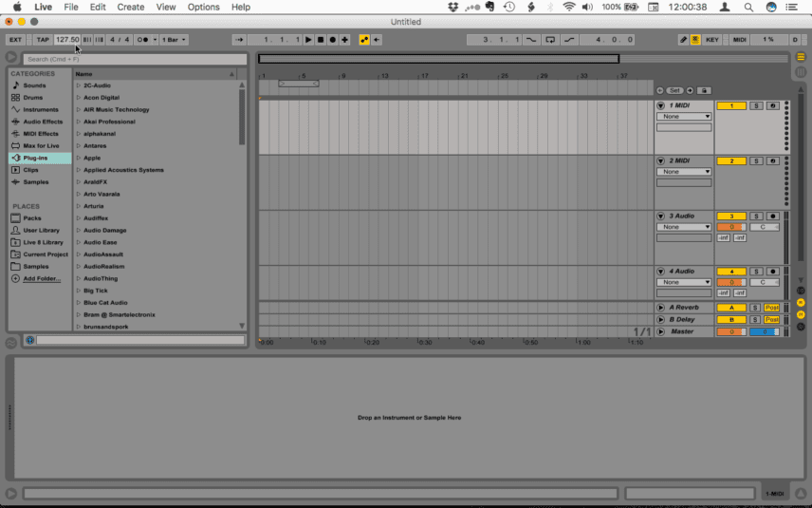Click the 3 Audio pan control

point(765,227)
